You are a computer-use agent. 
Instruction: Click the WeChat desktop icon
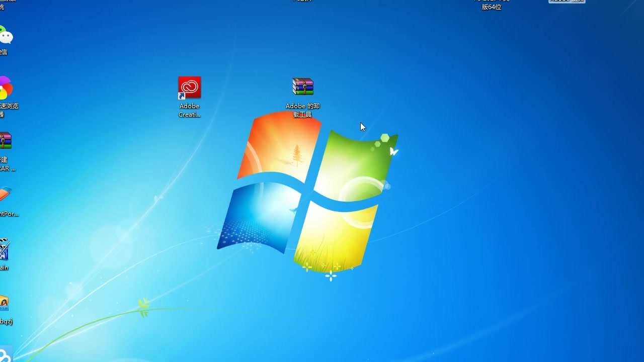pyautogui.click(x=6, y=36)
